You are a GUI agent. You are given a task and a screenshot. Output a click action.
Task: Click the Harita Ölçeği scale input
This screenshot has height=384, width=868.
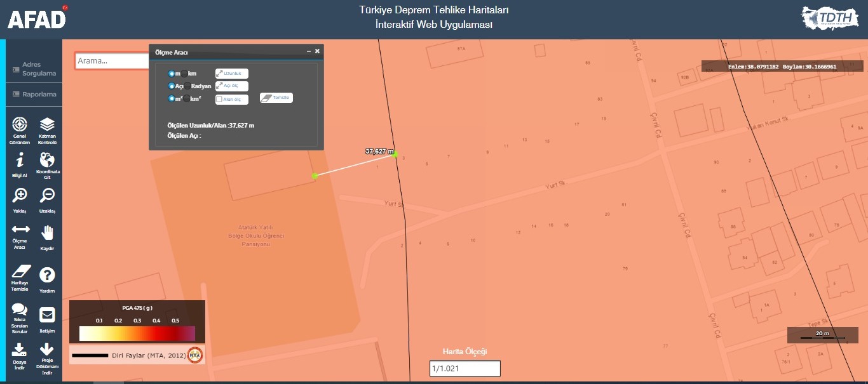coord(465,368)
